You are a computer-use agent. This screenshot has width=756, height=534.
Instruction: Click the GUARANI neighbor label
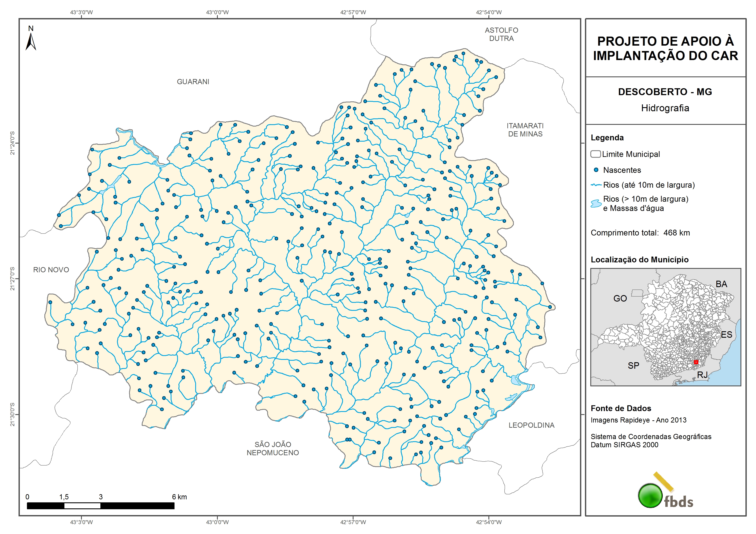pos(193,82)
